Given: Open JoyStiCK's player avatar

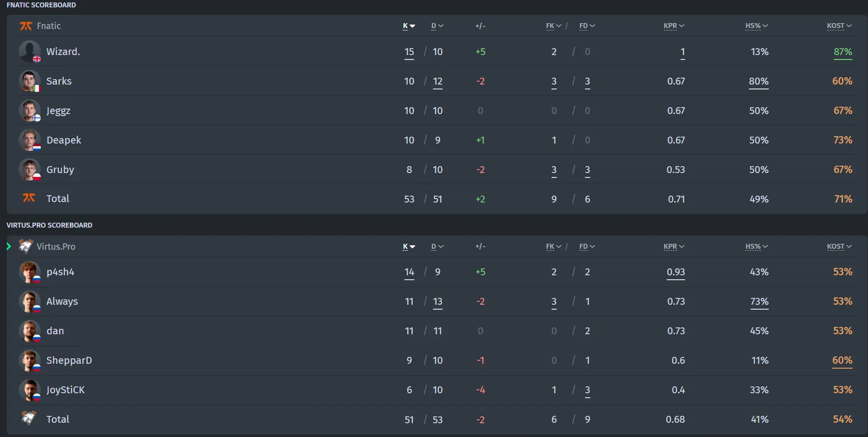Looking at the screenshot, I should click(x=29, y=390).
